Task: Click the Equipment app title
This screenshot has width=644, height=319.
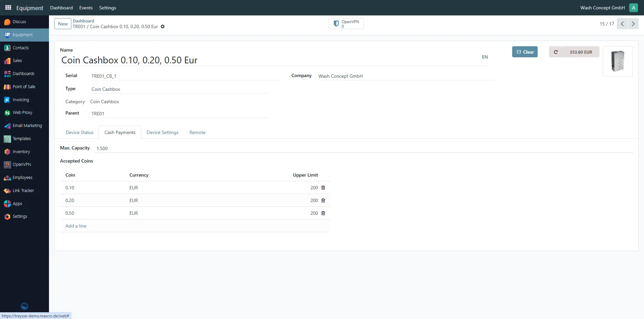Action: coord(30,8)
